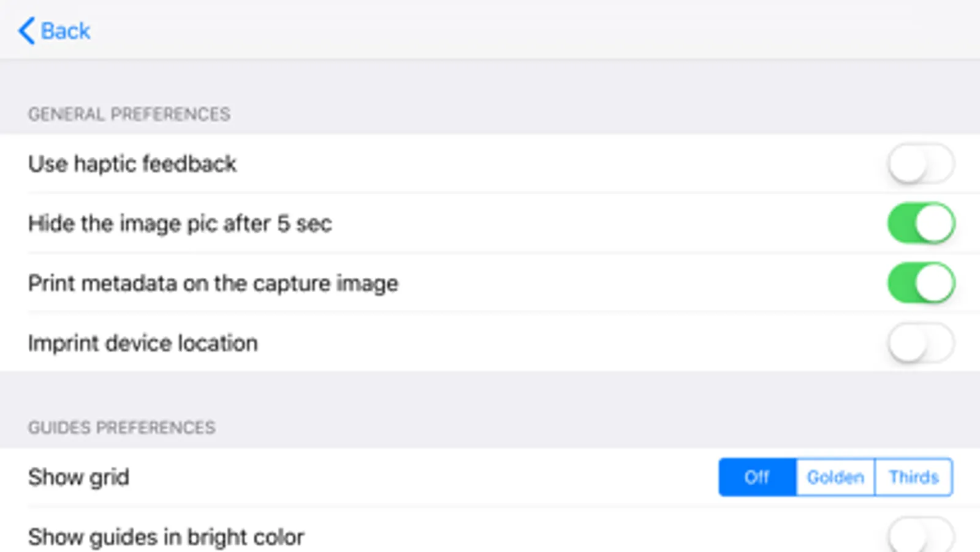Click the Use haptic feedback label
The height and width of the screenshot is (552, 980).
point(132,164)
